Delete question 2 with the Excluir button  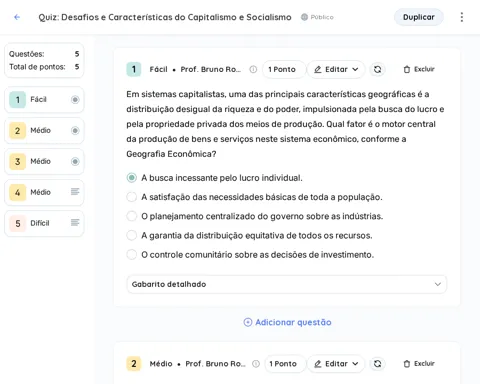(x=419, y=364)
